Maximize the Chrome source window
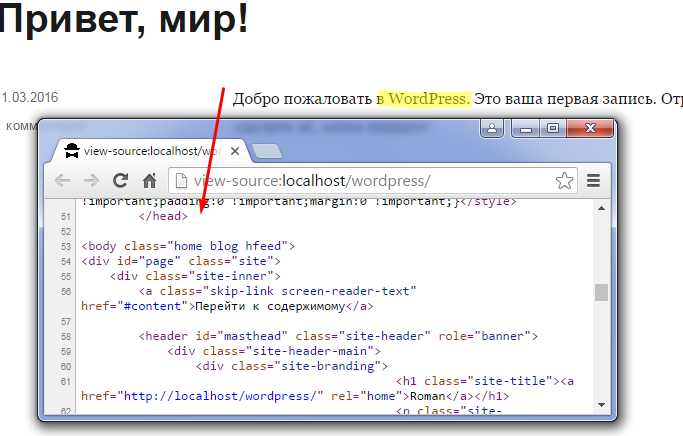The width and height of the screenshot is (683, 436). (553, 128)
